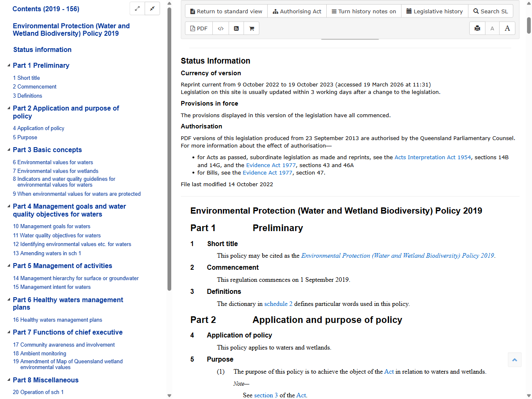Screen dimensions: 532x399
Task: Open the shopping cart icon
Action: [251, 28]
